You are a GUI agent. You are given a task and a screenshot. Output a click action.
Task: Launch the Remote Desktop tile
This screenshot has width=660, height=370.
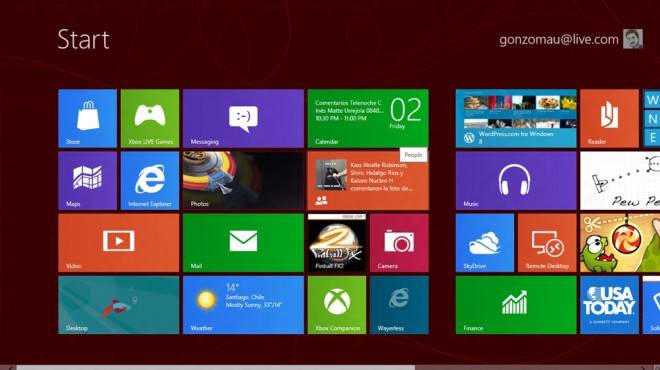click(547, 243)
